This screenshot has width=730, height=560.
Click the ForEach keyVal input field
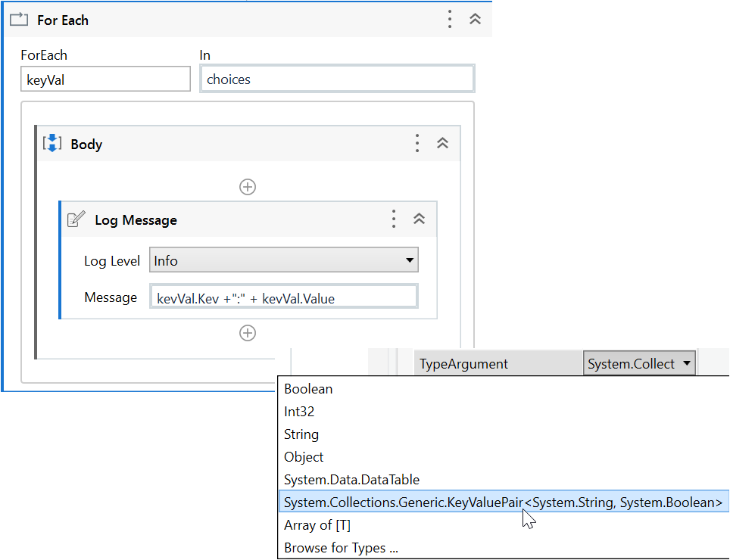click(105, 79)
